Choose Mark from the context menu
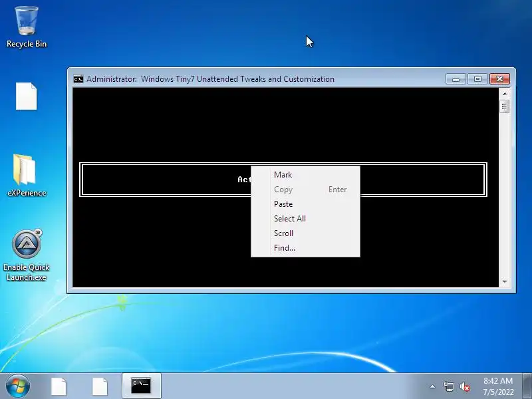The width and height of the screenshot is (532, 399). (x=305, y=175)
